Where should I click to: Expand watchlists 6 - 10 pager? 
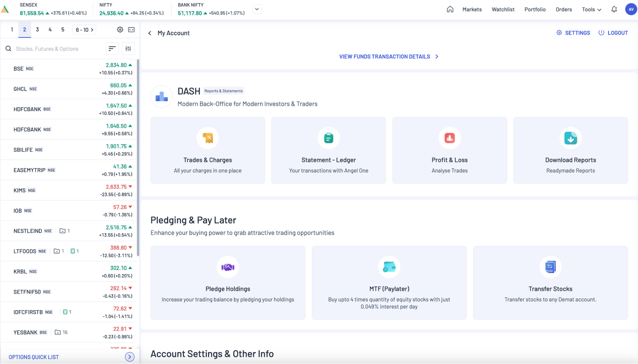[x=85, y=30]
